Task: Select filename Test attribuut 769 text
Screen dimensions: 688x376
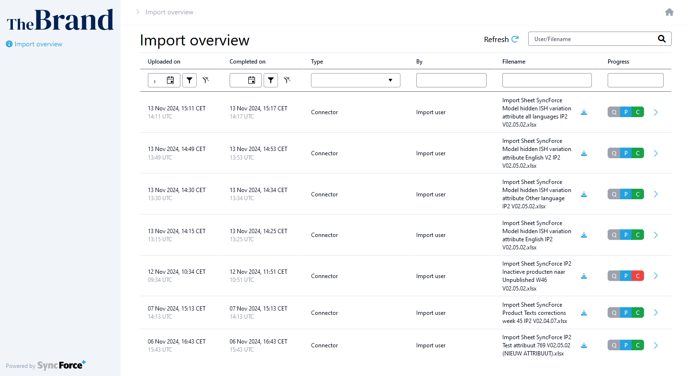Action: pyautogui.click(x=537, y=346)
